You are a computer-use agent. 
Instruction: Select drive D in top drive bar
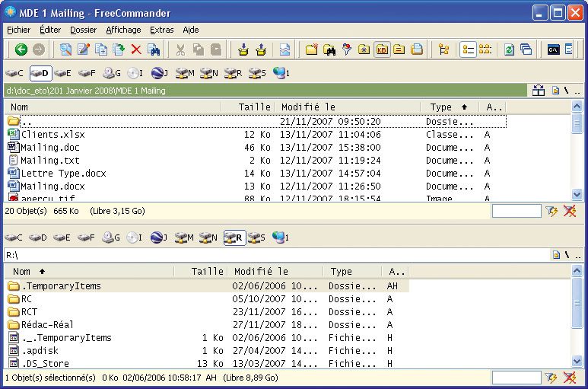[x=40, y=73]
